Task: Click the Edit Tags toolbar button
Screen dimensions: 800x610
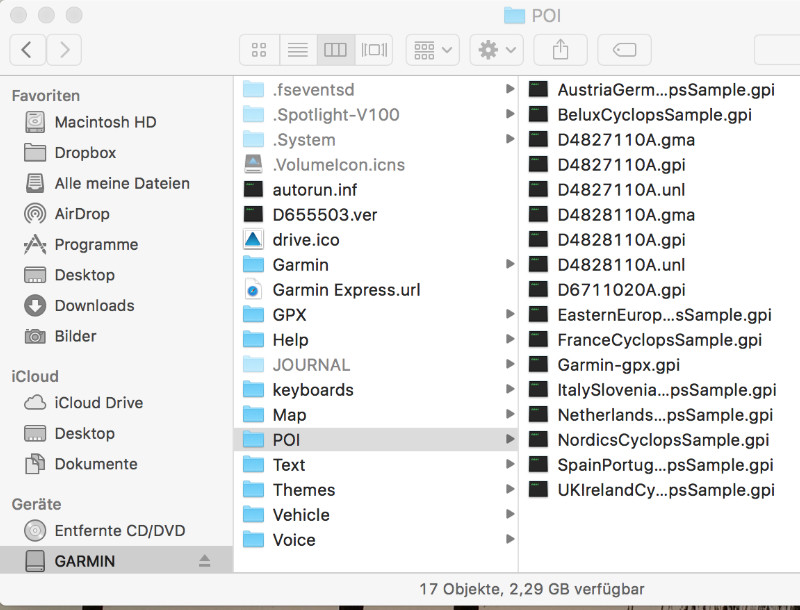Action: (624, 49)
